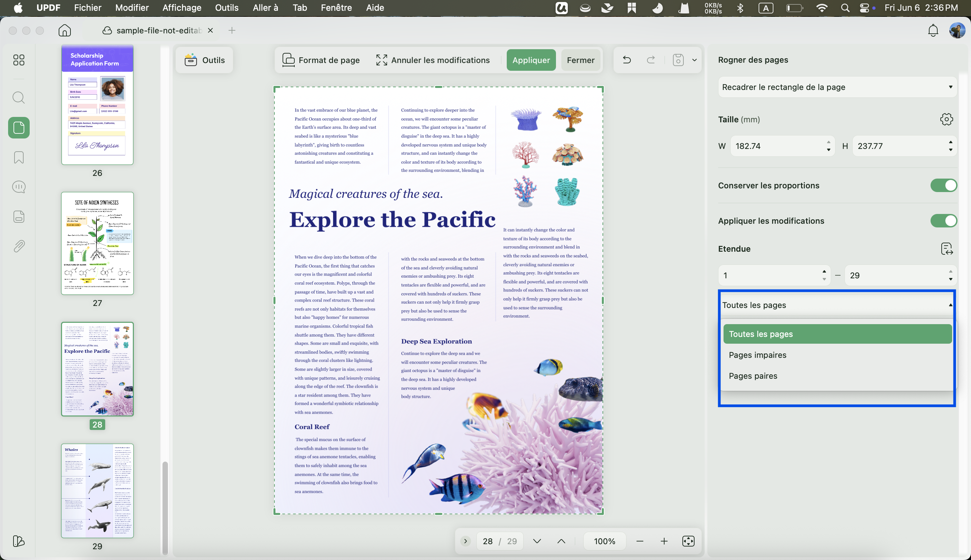Open the bookmarks panel icon

(19, 157)
